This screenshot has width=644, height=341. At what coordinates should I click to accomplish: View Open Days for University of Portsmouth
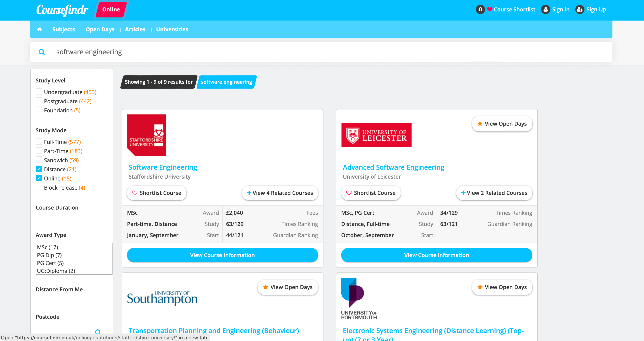click(502, 287)
